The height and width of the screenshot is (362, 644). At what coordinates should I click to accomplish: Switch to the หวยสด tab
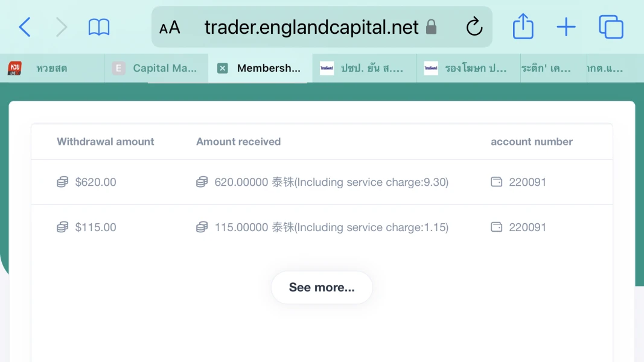pos(52,68)
